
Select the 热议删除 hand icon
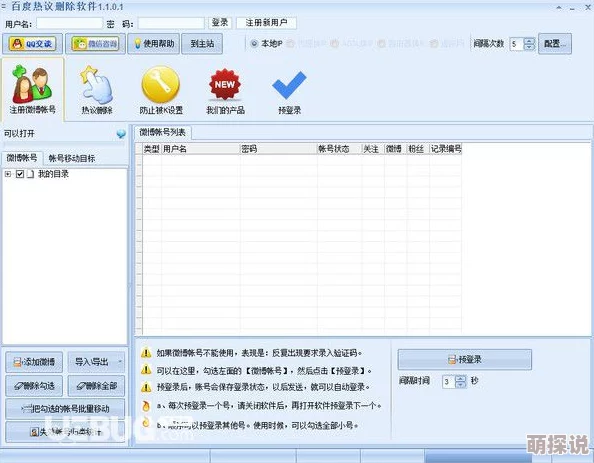pos(97,90)
